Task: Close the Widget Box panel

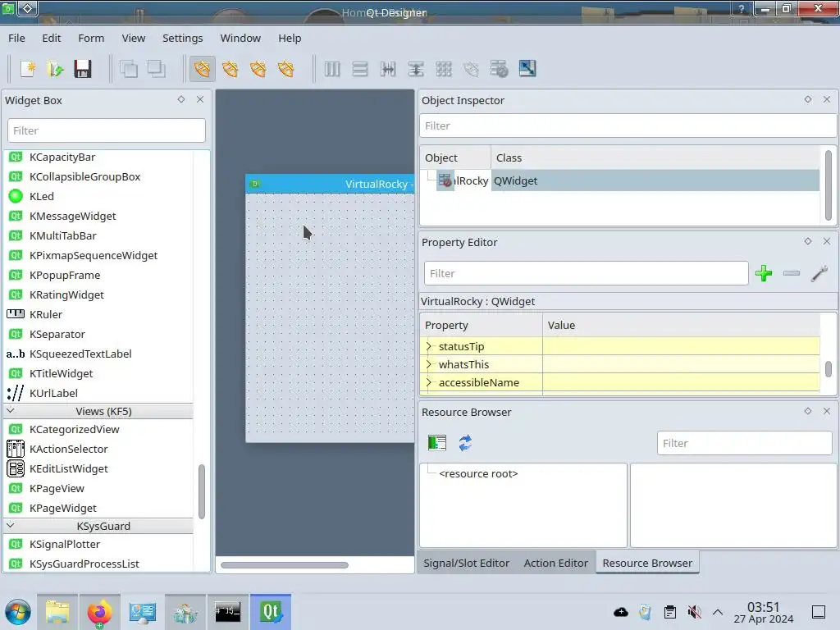Action: point(200,99)
